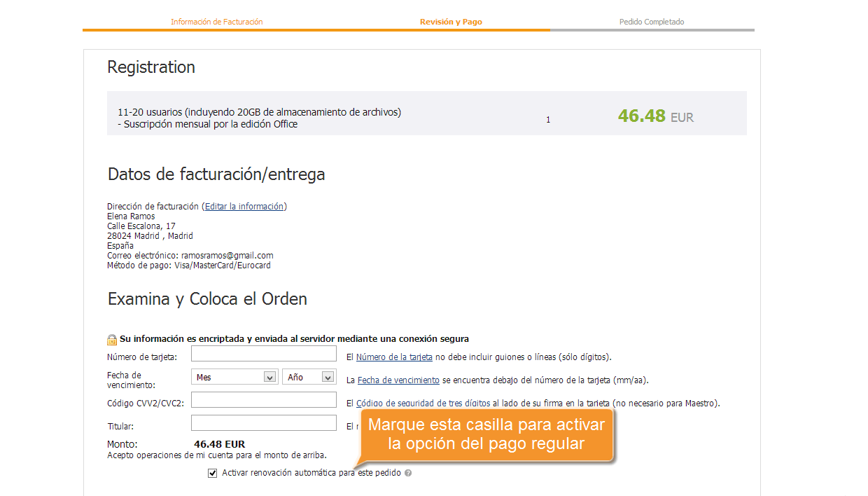Open the Fecha de vencimiento help link
Image resolution: width=868 pixels, height=496 pixels.
pyautogui.click(x=398, y=380)
